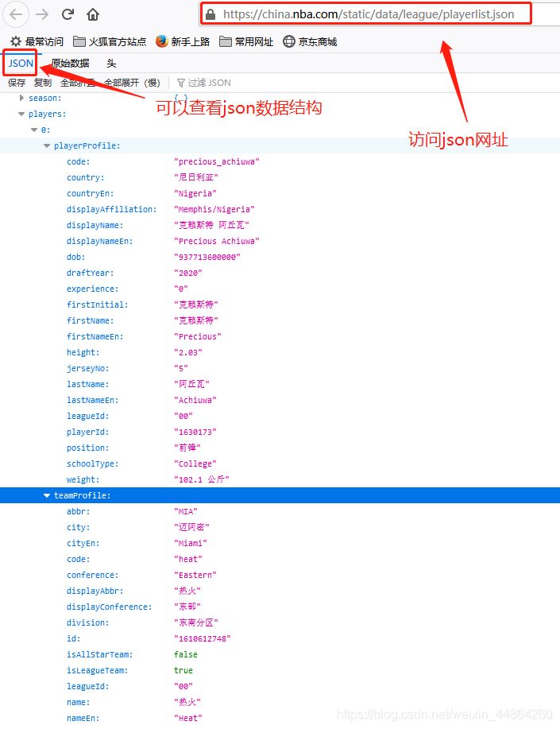The width and height of the screenshot is (560, 729).
Task: Collapse the players node
Action: (x=21, y=114)
